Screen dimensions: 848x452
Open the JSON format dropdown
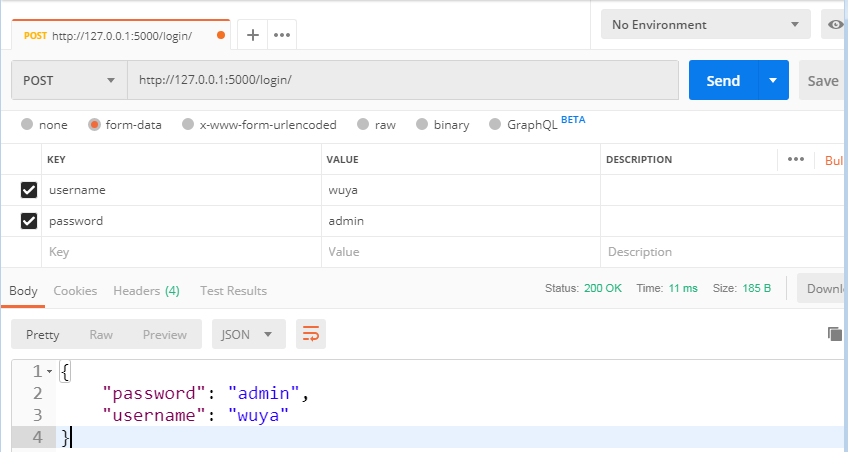(248, 334)
